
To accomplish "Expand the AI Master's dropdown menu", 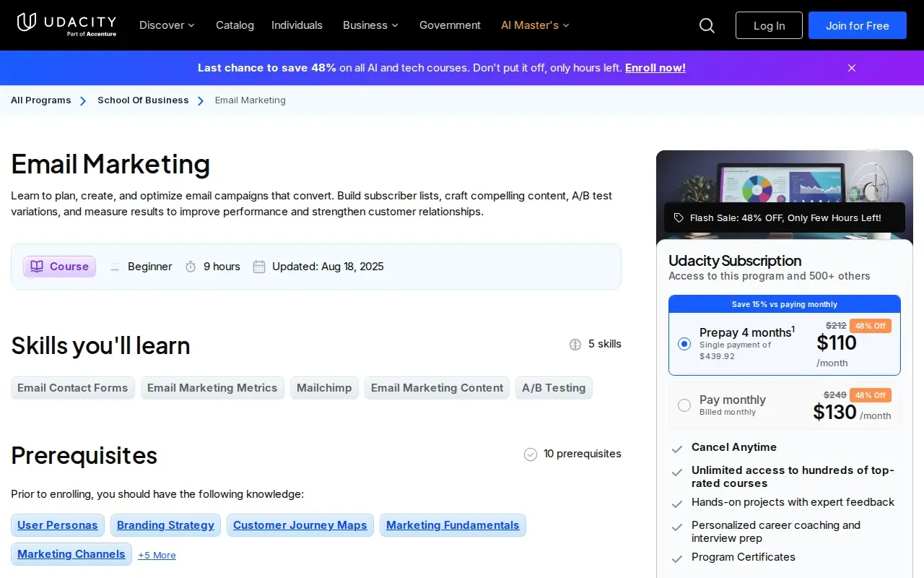I will pyautogui.click(x=535, y=25).
